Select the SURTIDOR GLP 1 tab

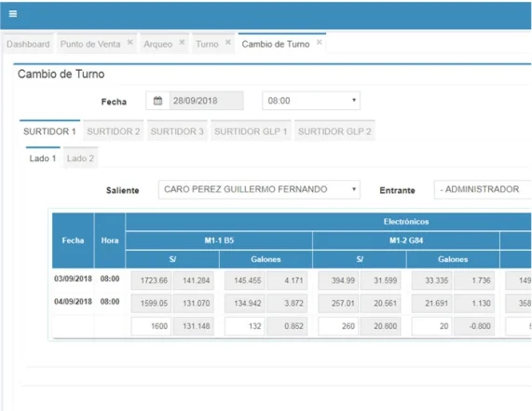tap(251, 131)
